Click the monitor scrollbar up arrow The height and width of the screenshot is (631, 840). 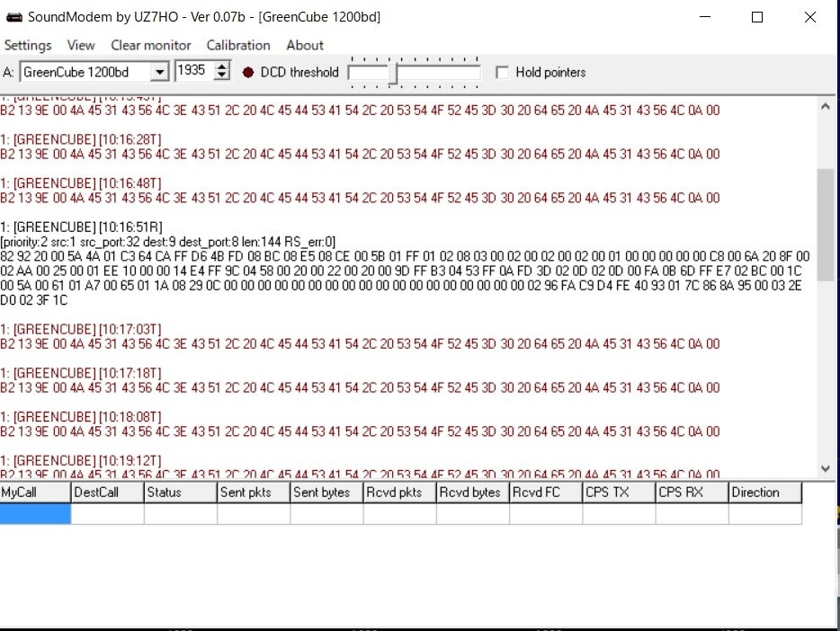click(x=826, y=106)
